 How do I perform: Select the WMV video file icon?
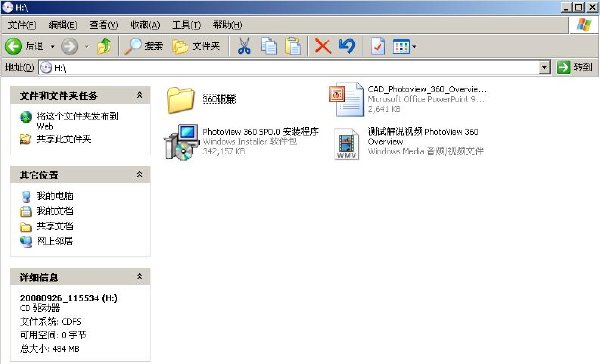(346, 144)
